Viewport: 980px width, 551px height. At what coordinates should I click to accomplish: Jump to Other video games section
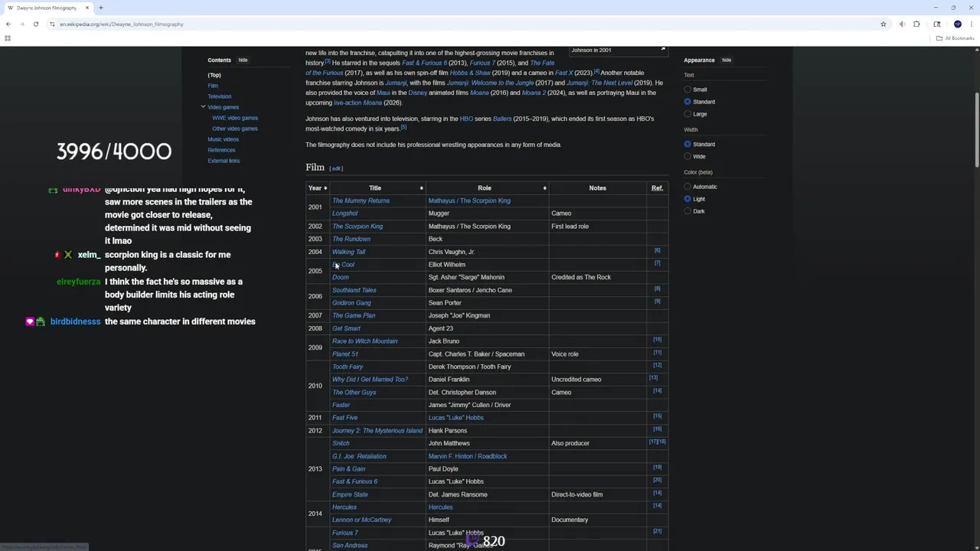coord(235,129)
